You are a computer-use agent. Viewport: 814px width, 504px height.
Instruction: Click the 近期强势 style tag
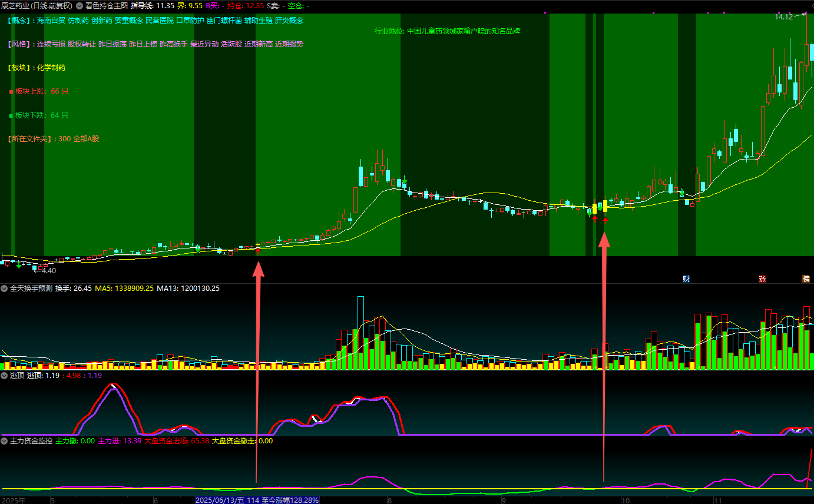pos(289,44)
